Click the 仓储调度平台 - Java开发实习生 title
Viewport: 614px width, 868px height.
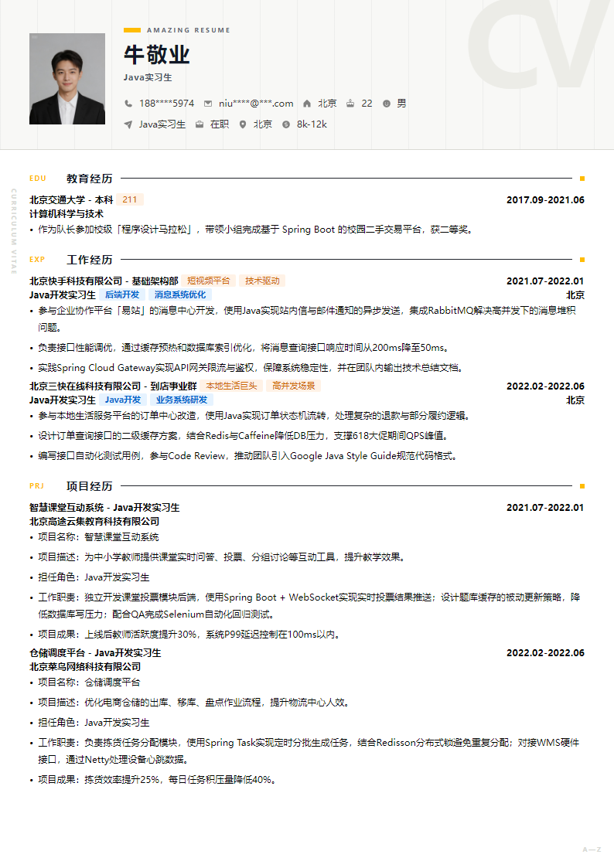pos(95,653)
